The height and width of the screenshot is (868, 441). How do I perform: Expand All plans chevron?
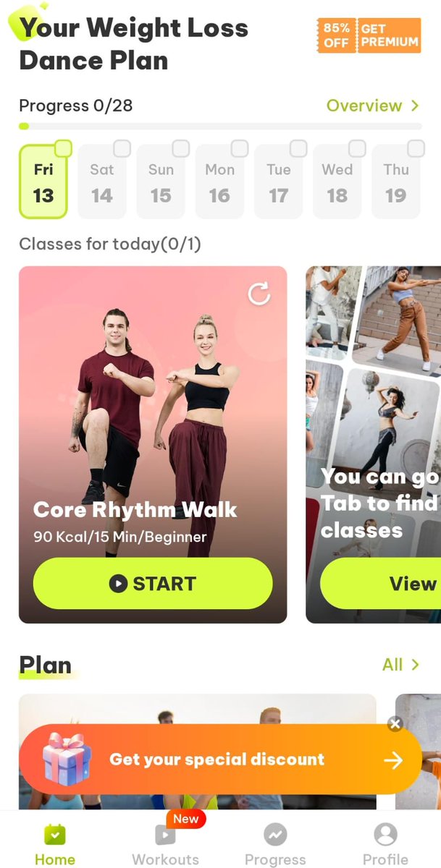click(415, 664)
